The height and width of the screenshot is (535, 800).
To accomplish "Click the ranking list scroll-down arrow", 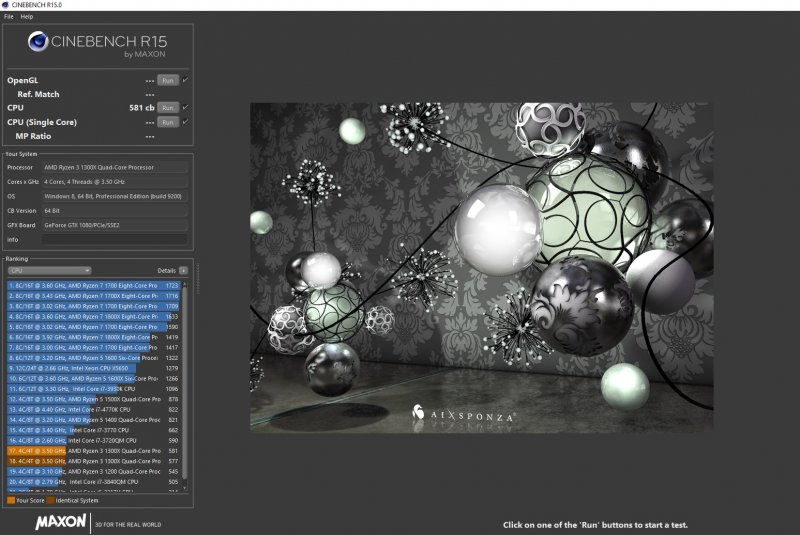I will (185, 489).
